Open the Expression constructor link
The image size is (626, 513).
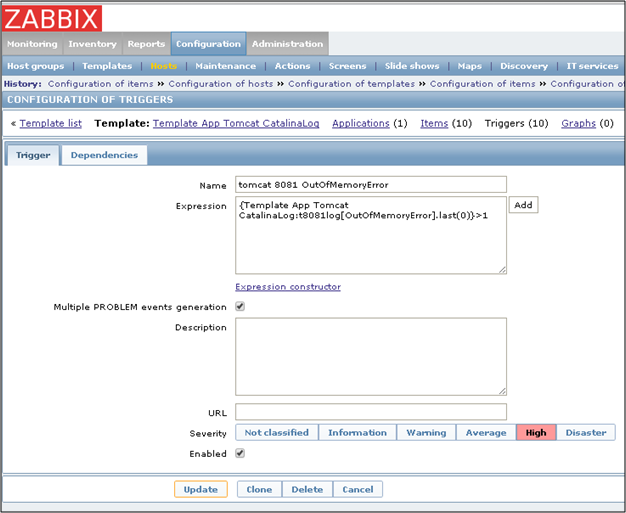[288, 287]
